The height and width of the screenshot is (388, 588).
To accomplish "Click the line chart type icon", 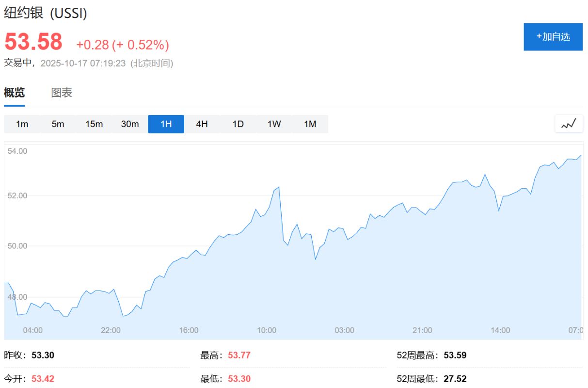I will click(569, 124).
